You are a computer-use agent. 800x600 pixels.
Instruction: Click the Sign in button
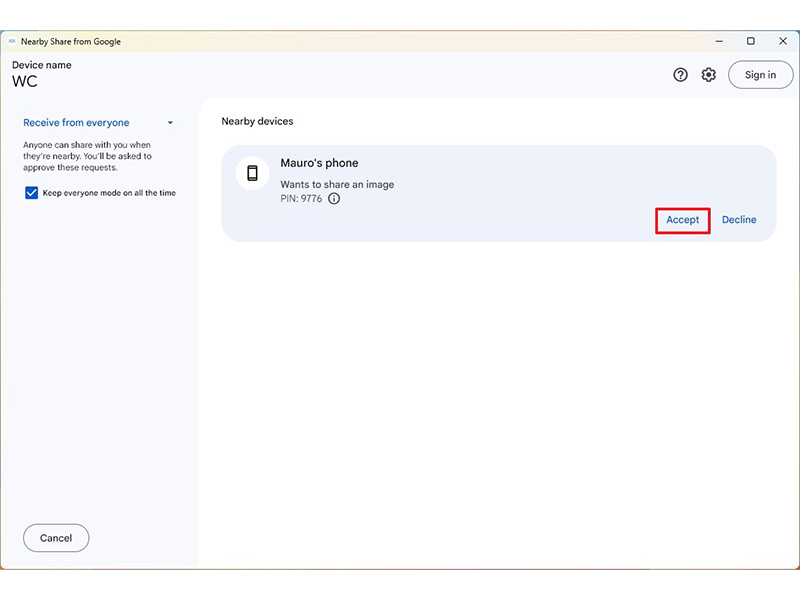click(760, 75)
